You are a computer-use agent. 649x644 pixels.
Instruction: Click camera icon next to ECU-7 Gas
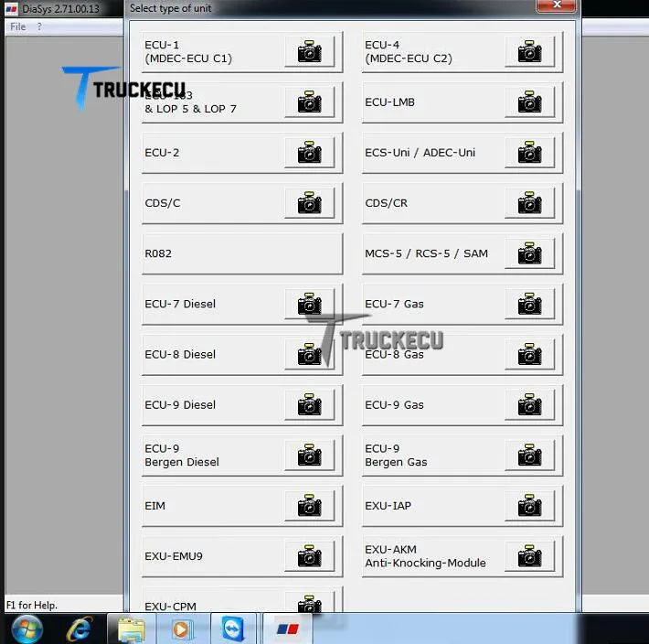(529, 304)
